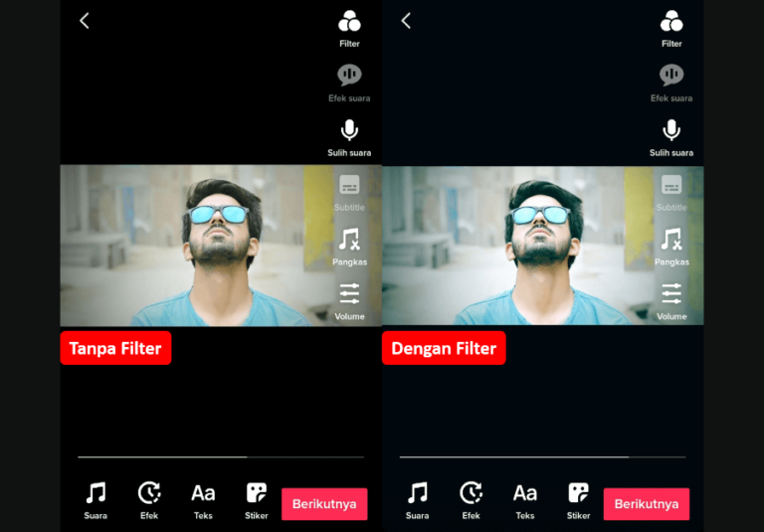The height and width of the screenshot is (532, 764).
Task: Click the Tanpa Filter video progress bar
Action: click(221, 457)
